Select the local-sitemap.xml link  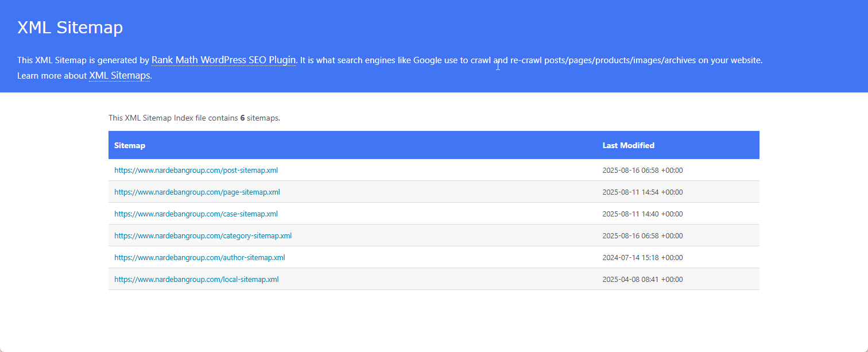pos(196,280)
